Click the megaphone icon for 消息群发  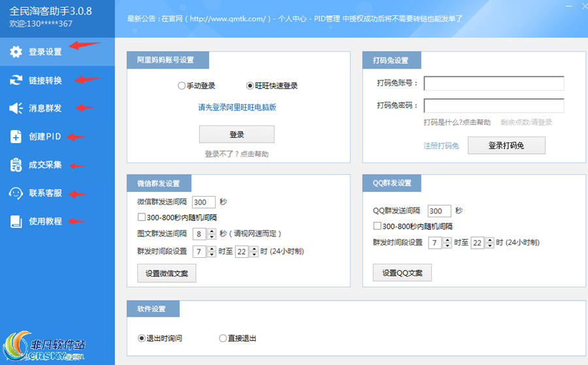pyautogui.click(x=16, y=108)
